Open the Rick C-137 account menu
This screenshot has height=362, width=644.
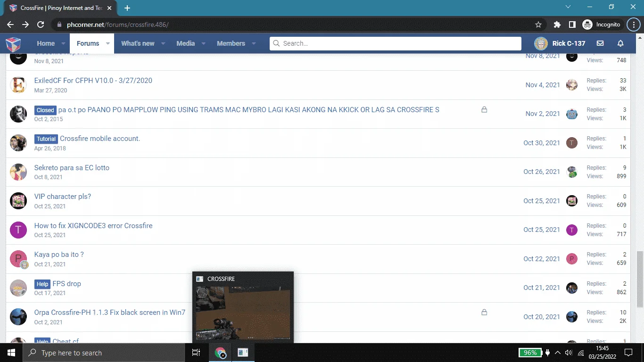coord(560,43)
